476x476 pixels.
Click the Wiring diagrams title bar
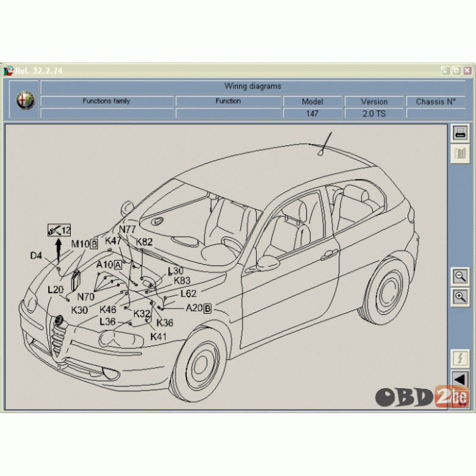(253, 87)
